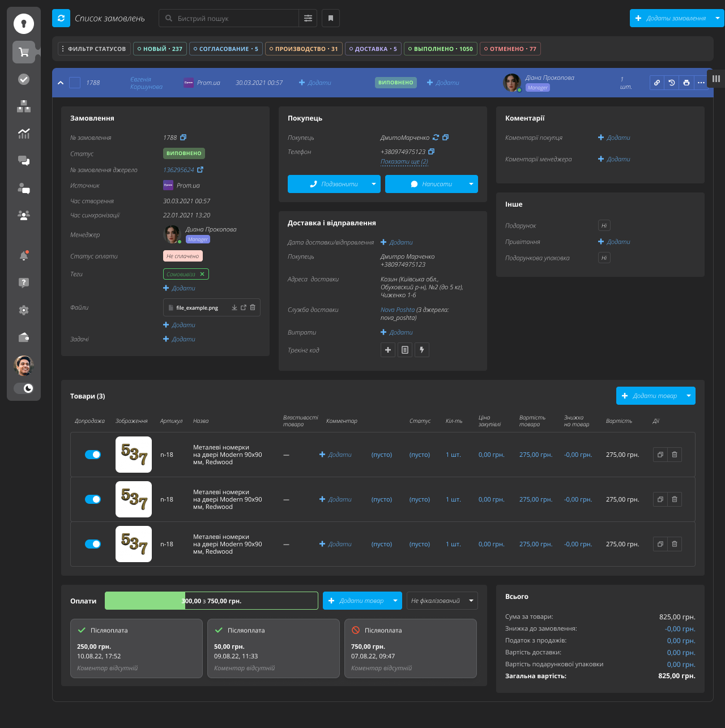Open the notifications bell in sidebar
Screen dimensions: 725x728
click(x=24, y=256)
